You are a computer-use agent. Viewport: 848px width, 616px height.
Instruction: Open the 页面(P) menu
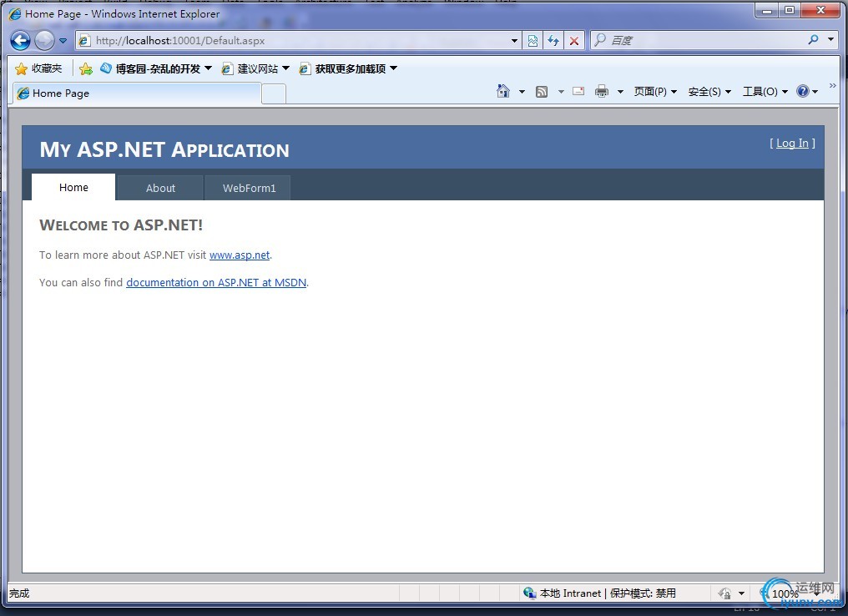click(655, 92)
